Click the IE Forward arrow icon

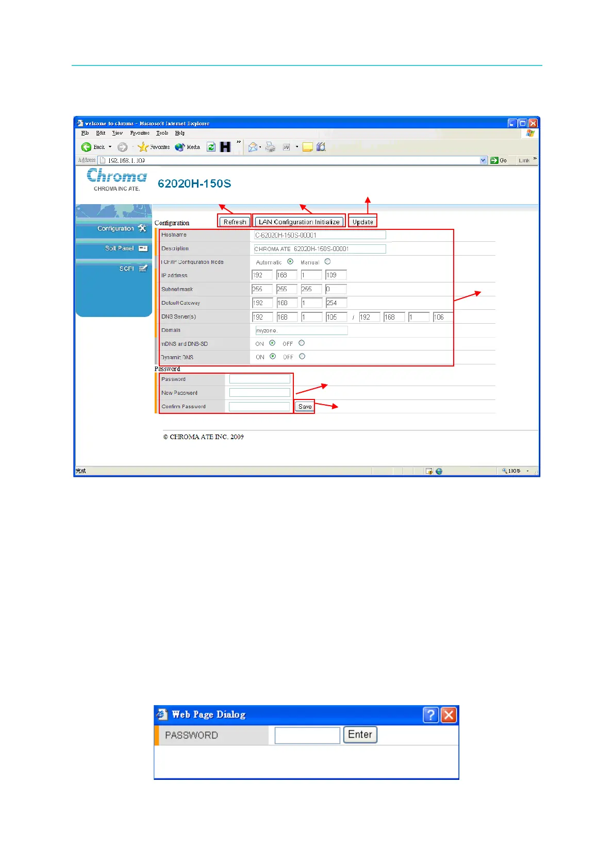(x=122, y=147)
